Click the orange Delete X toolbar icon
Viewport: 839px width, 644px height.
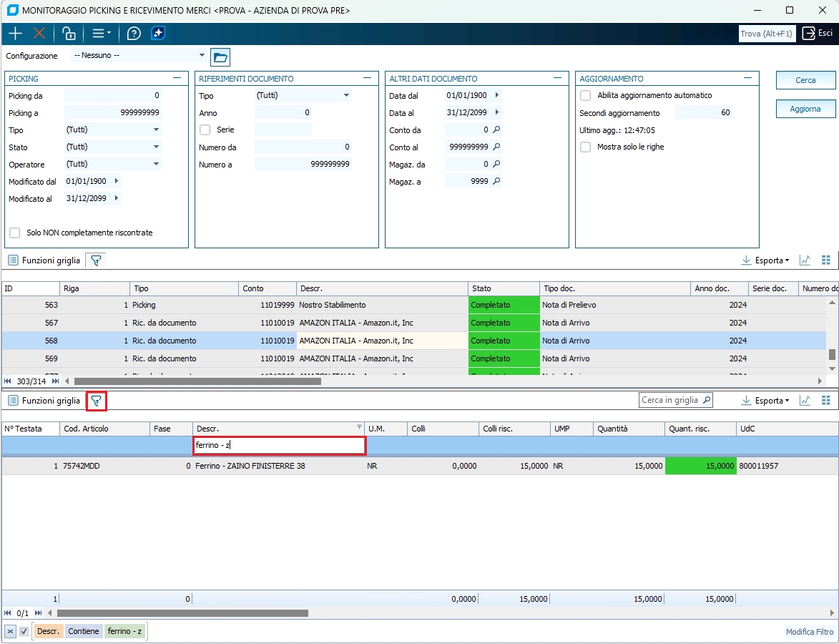tap(39, 34)
